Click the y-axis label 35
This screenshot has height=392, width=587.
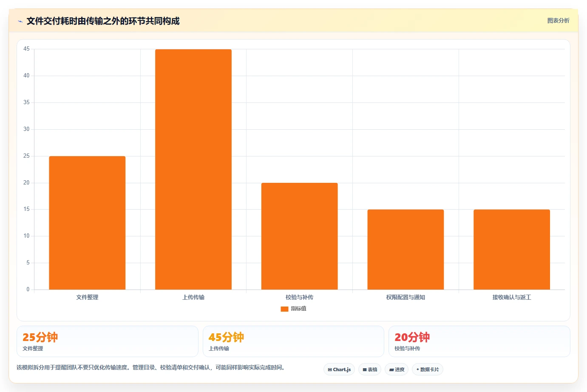pos(26,102)
